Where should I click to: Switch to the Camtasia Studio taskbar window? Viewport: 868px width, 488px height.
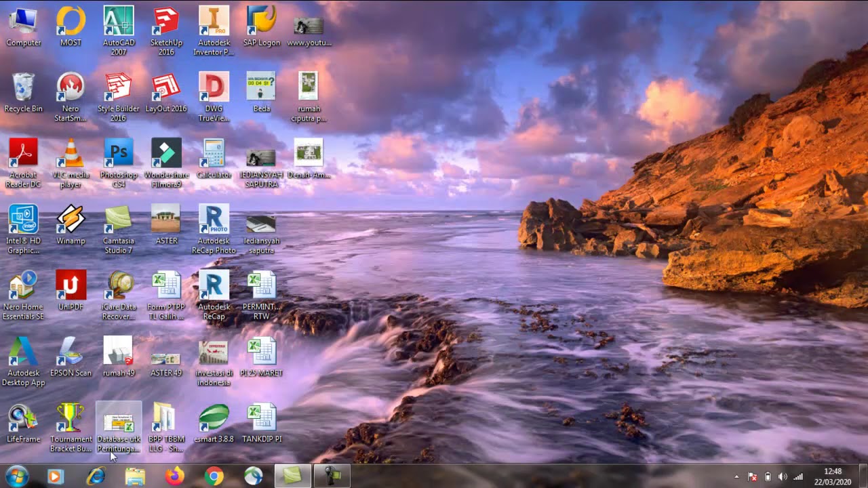[292, 476]
